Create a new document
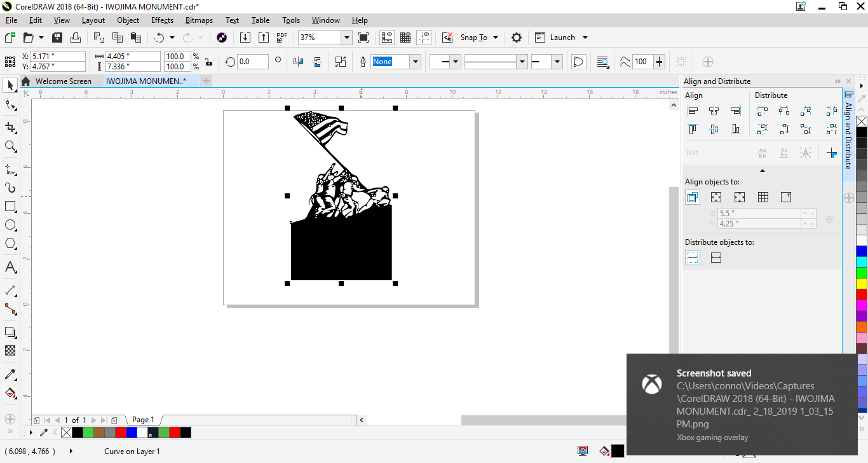Screen dimensions: 868x463 (10, 38)
